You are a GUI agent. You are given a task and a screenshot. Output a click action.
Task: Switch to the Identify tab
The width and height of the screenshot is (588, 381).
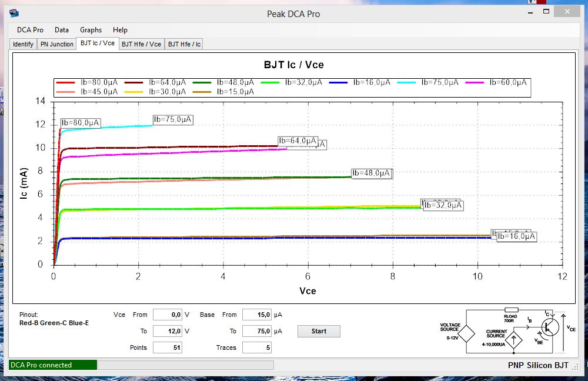[x=24, y=44]
